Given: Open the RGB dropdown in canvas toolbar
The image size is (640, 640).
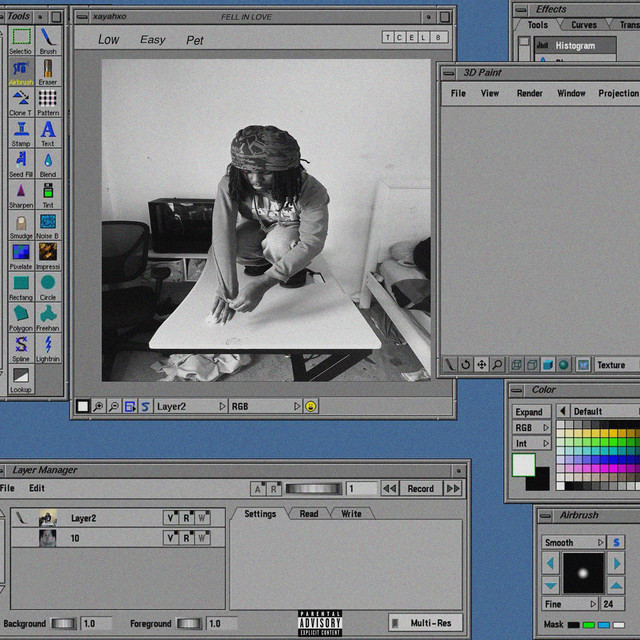Looking at the screenshot, I should pyautogui.click(x=265, y=407).
